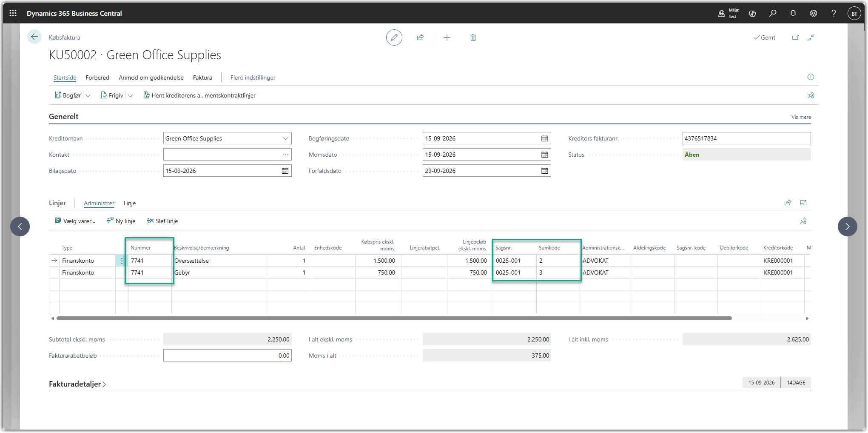The height and width of the screenshot is (433, 868).
Task: Open the Kontakt lookup ellipsis
Action: pyautogui.click(x=285, y=155)
